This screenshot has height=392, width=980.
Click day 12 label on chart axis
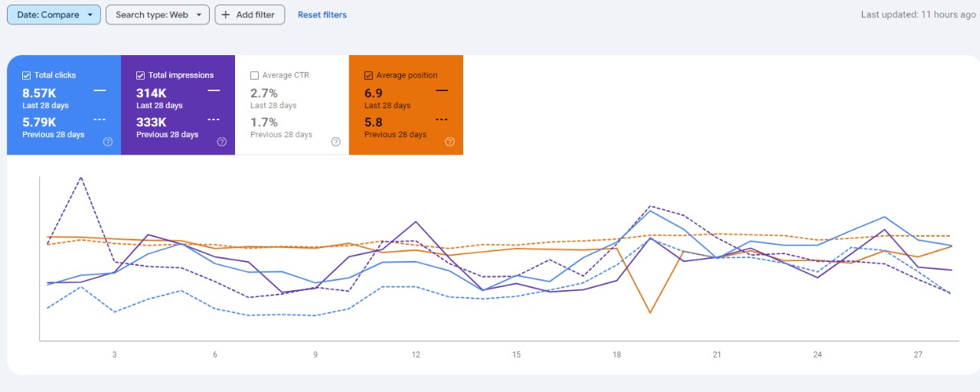(x=416, y=354)
